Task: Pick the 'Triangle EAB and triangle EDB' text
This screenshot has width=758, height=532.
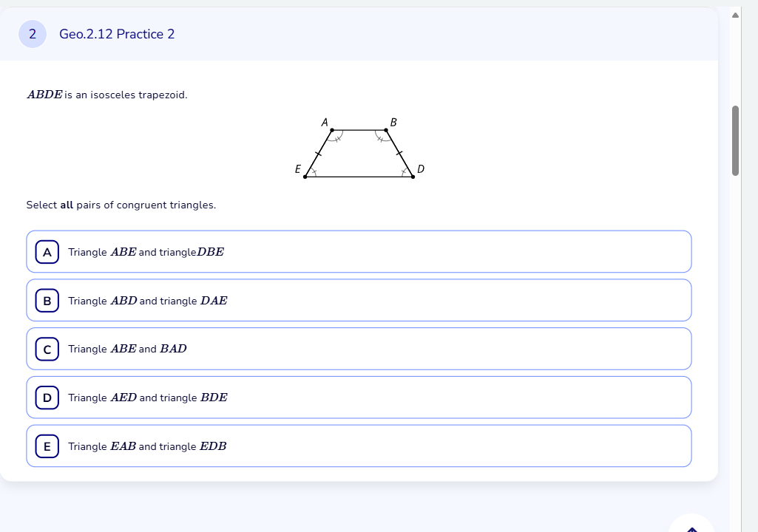Action: tap(147, 446)
